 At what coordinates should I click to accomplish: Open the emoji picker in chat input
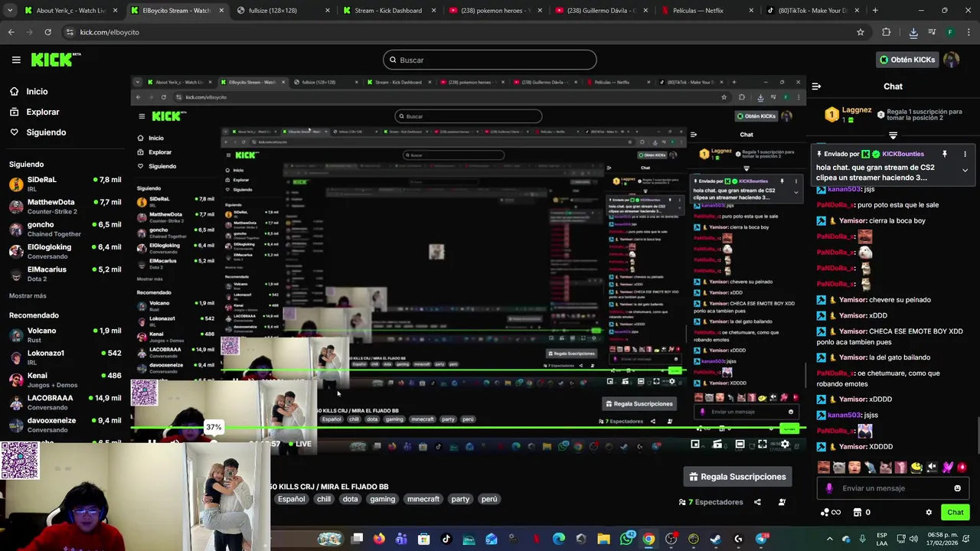pos(957,488)
